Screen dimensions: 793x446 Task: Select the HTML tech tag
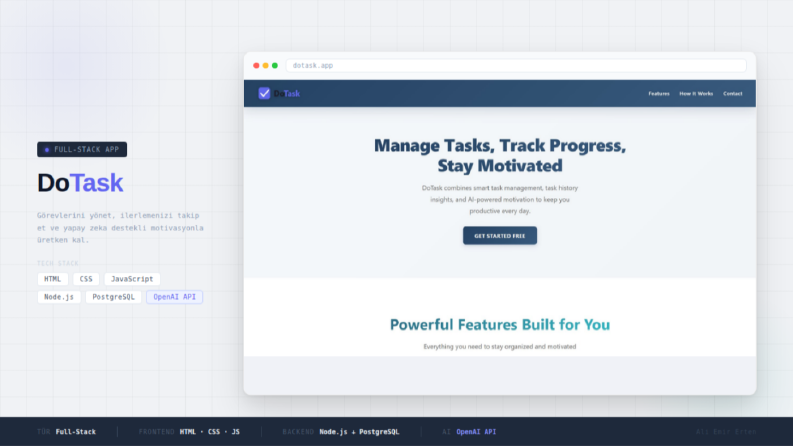point(53,279)
